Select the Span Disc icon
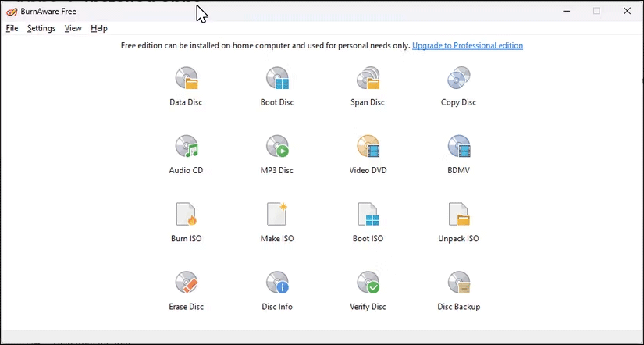Image resolution: width=644 pixels, height=345 pixels. tap(368, 78)
